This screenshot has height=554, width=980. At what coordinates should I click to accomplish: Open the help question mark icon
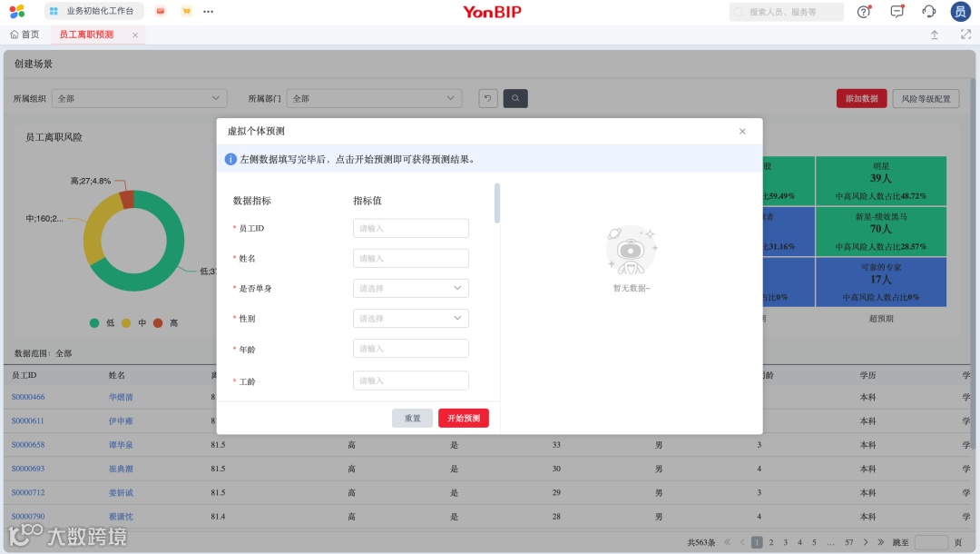click(864, 11)
